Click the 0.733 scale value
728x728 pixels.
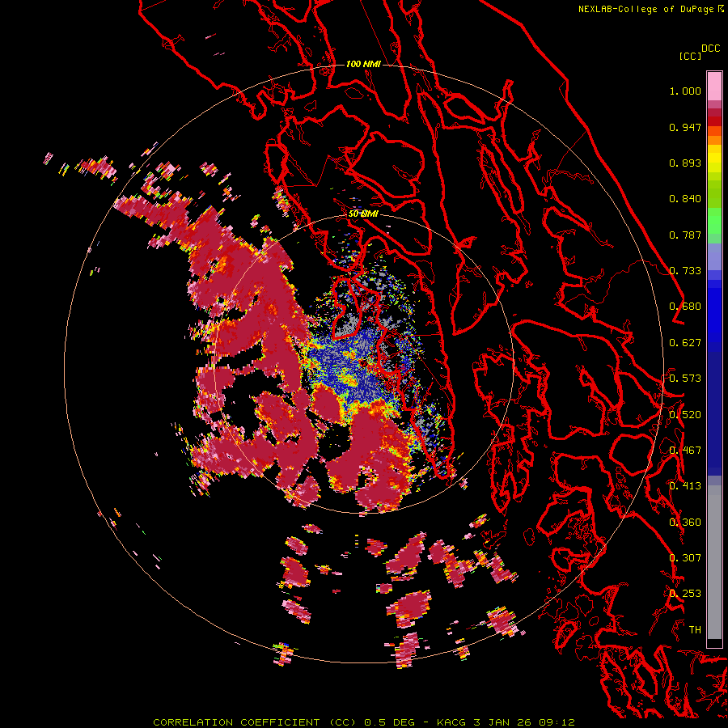coord(685,271)
